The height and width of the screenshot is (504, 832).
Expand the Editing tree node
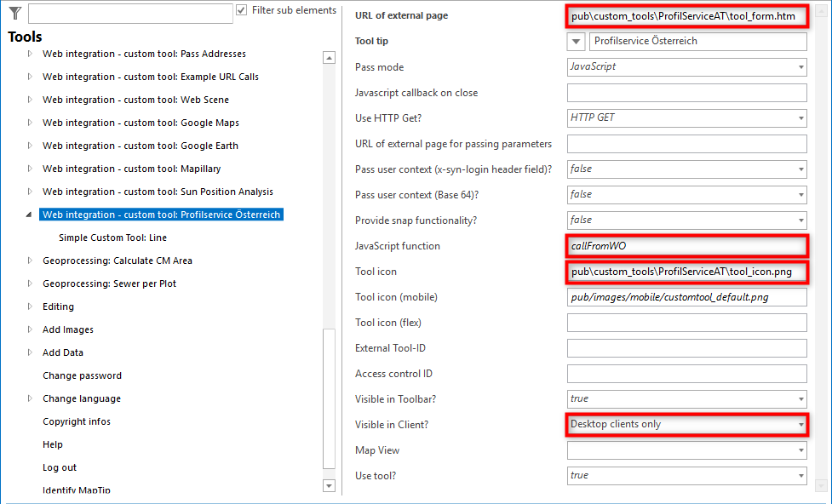28,306
